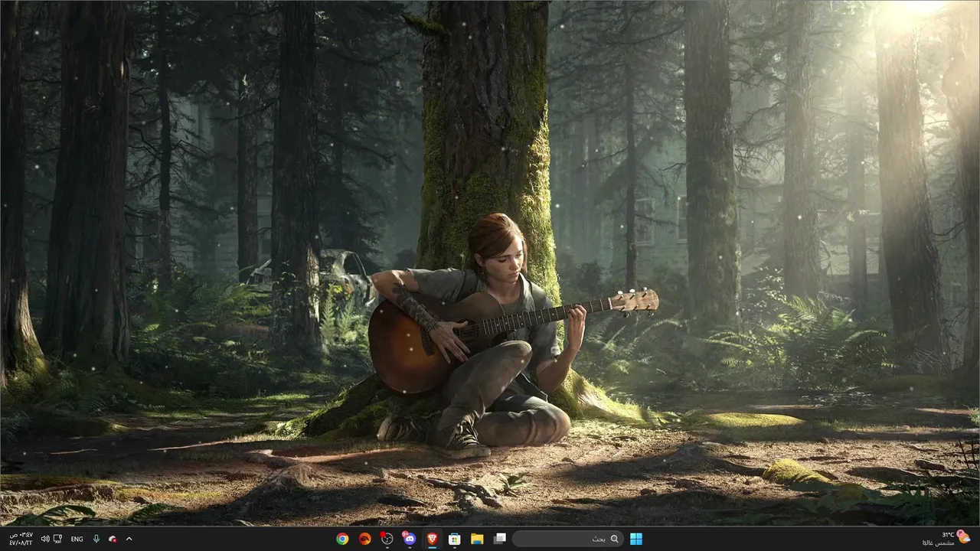Switch the ENG input language indicator
The height and width of the screenshot is (551, 980).
point(77,539)
